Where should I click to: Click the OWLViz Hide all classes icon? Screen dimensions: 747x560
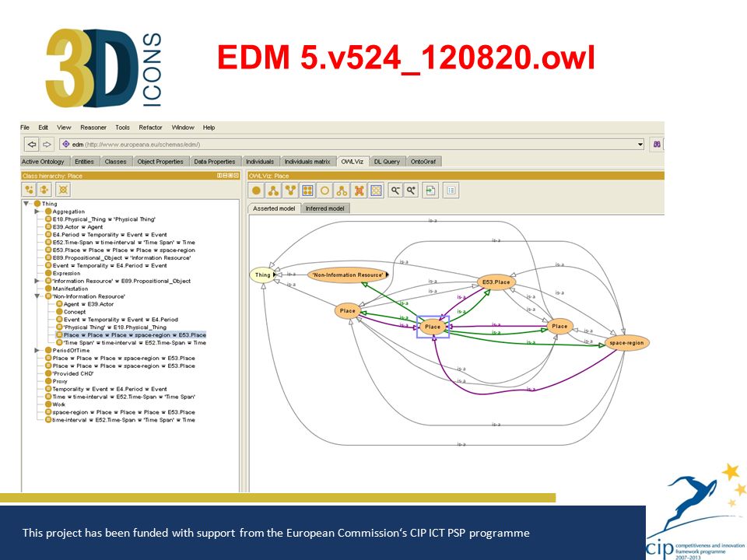pos(377,191)
